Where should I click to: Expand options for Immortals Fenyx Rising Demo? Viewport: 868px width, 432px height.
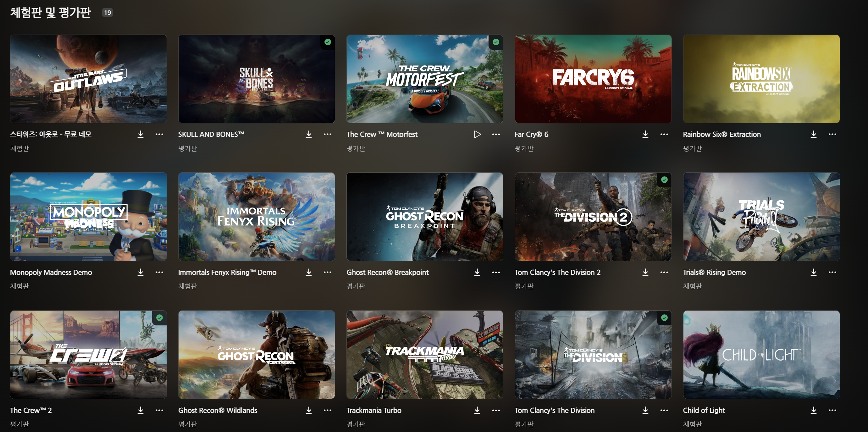coord(327,272)
